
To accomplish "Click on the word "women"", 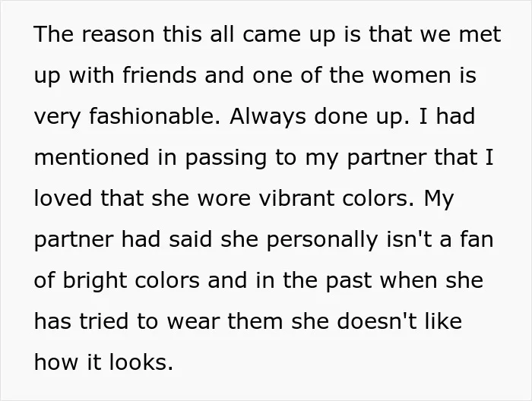I will tap(412, 74).
